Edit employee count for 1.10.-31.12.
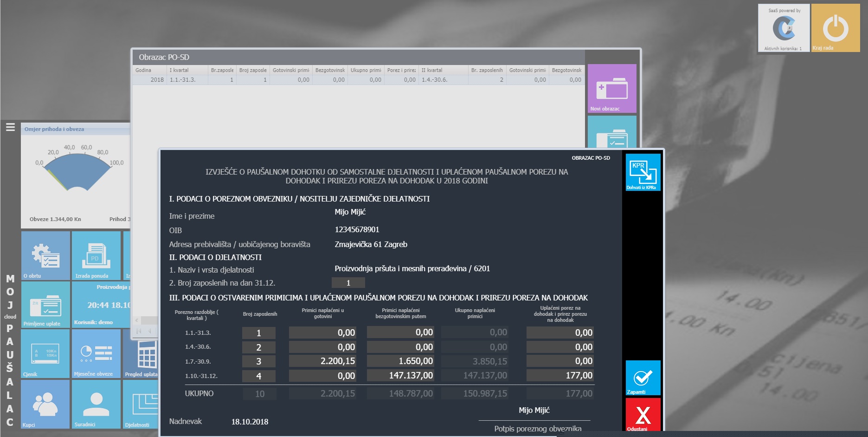Image resolution: width=868 pixels, height=437 pixels. point(259,376)
